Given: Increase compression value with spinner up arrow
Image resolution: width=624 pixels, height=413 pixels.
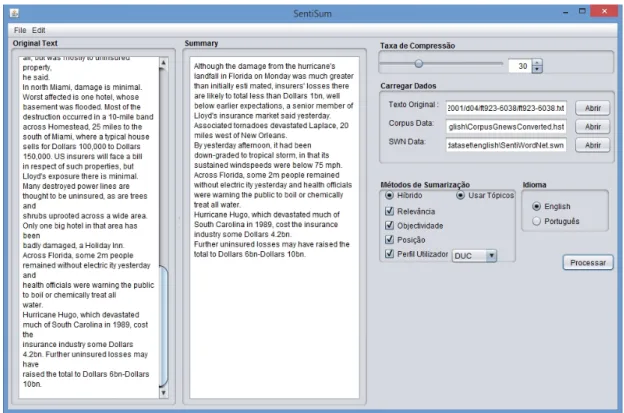Looking at the screenshot, I should pos(537,63).
